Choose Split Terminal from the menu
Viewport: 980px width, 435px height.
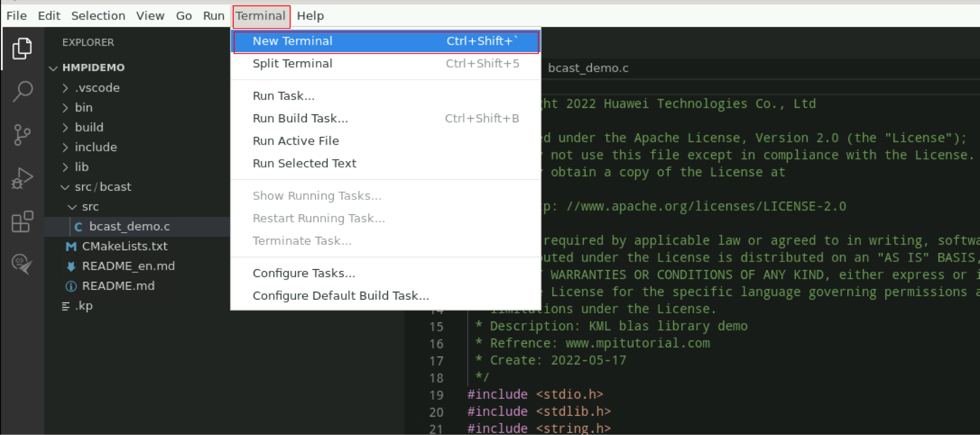pyautogui.click(x=386, y=64)
